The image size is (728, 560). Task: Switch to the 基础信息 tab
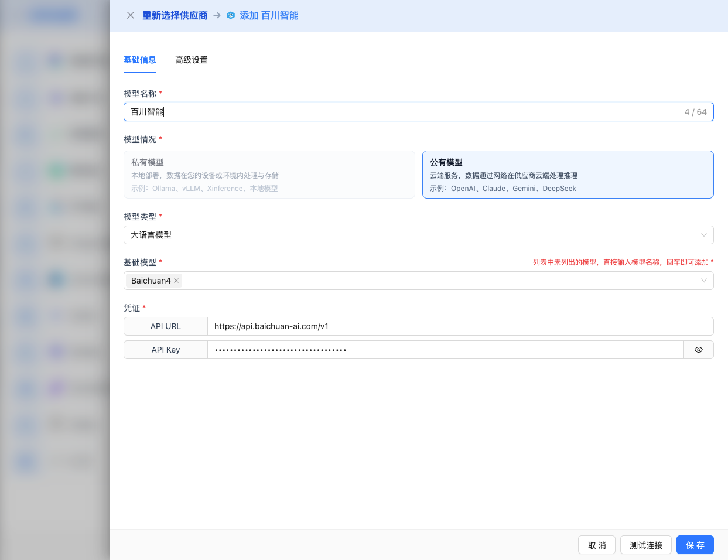[139, 60]
